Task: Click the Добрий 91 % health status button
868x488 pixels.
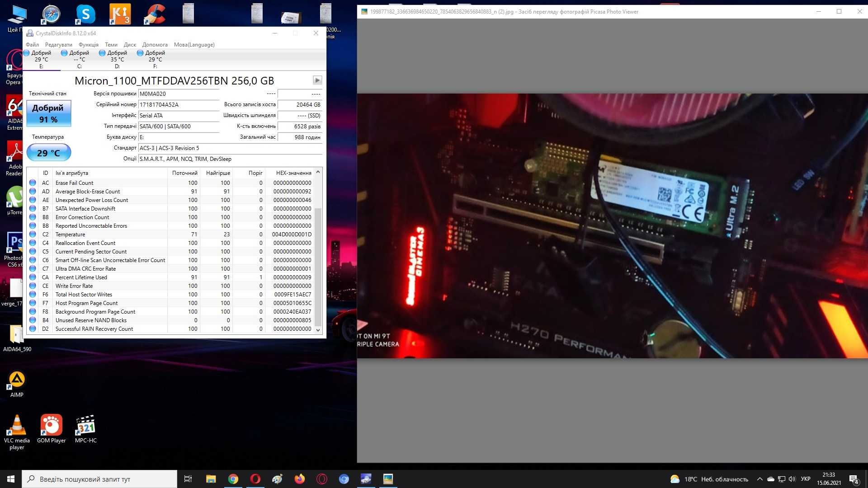Action: click(x=48, y=113)
